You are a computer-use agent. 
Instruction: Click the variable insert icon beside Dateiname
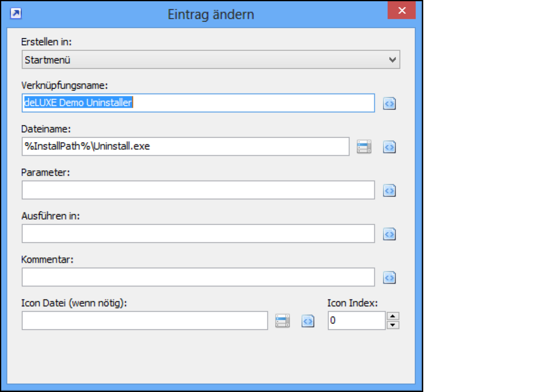tap(389, 147)
